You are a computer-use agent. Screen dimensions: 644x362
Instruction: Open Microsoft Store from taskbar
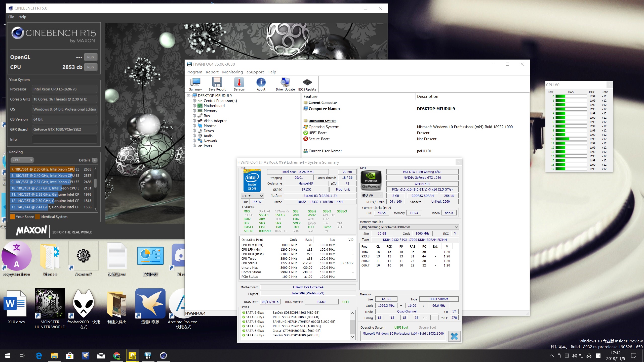pyautogui.click(x=70, y=356)
